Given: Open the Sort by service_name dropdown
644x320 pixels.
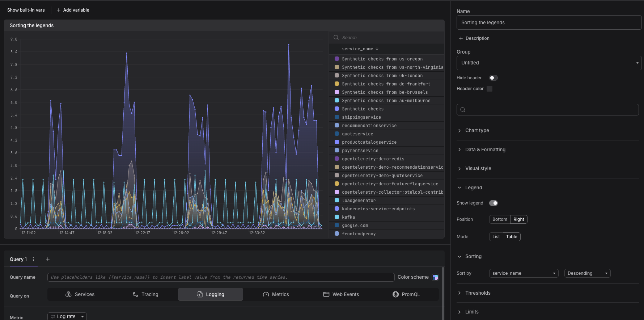Looking at the screenshot, I should coord(524,273).
